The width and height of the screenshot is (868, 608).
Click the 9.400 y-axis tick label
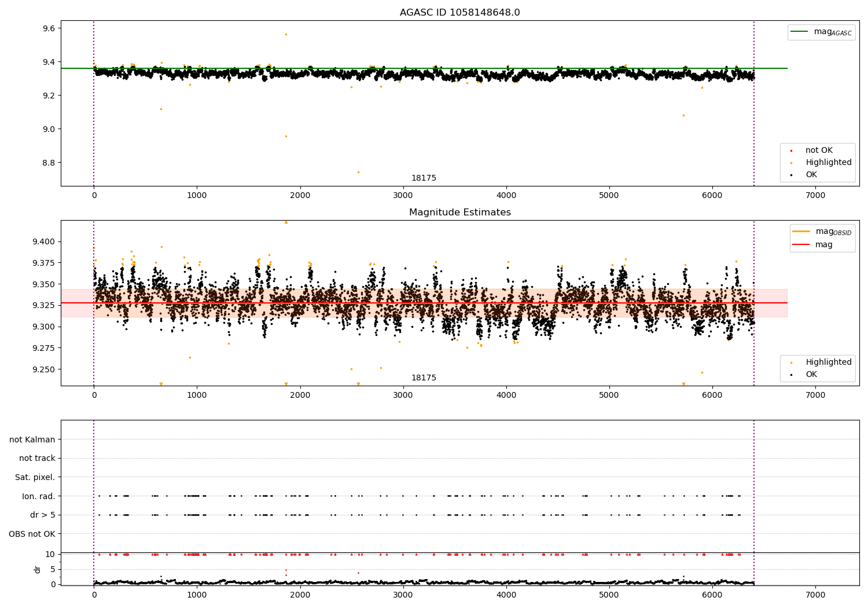(43, 241)
